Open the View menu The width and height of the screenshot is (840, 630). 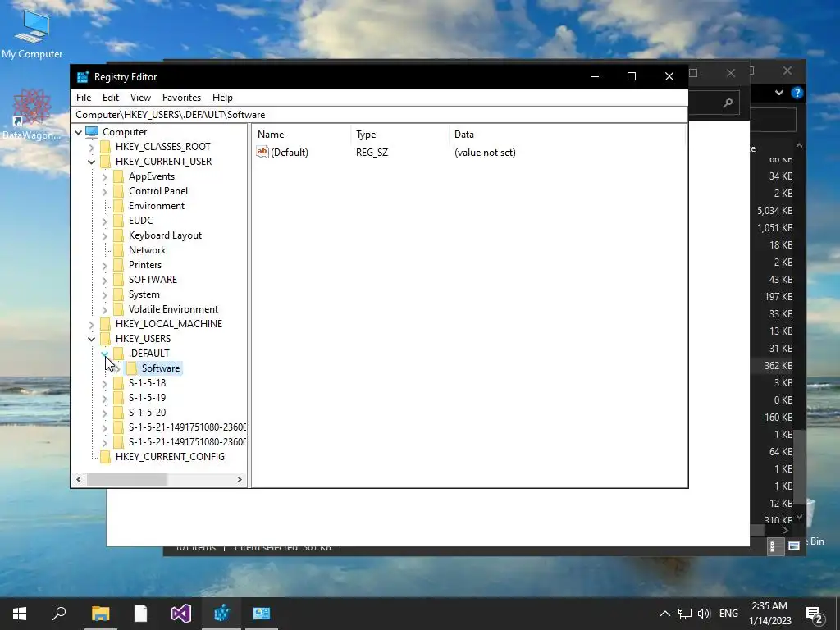click(x=140, y=98)
